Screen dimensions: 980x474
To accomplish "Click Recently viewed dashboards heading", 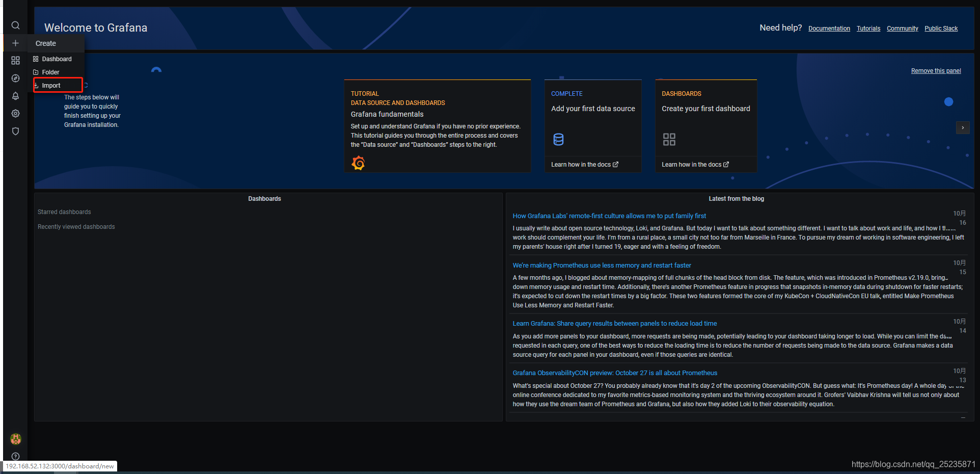I will (x=76, y=227).
